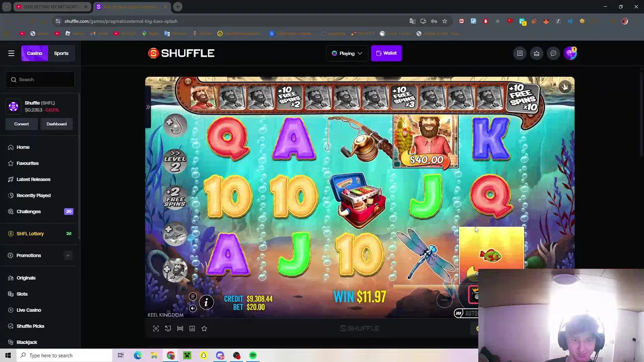Click the game corner collapse arrow icon
Viewport: 644px width, 362px height.
[565, 87]
